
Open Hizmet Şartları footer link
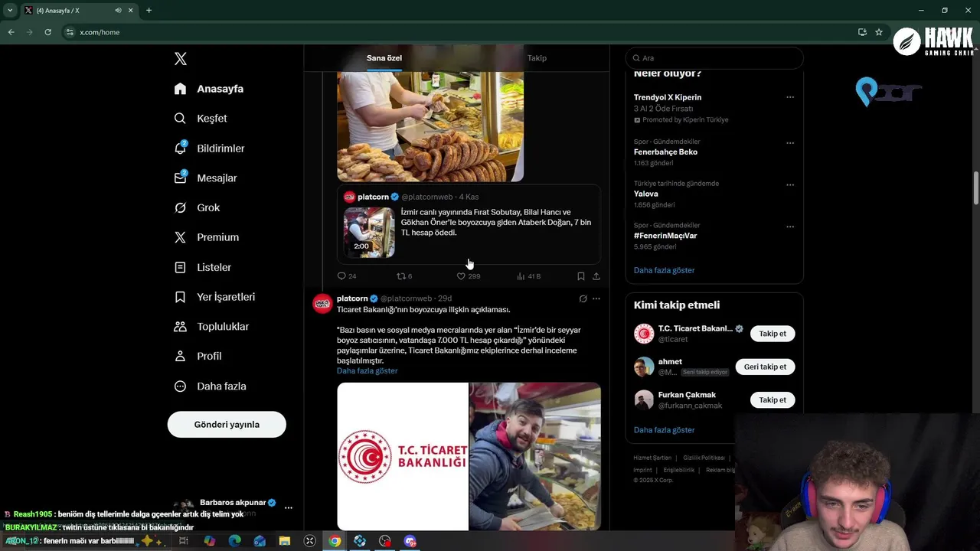(x=652, y=458)
